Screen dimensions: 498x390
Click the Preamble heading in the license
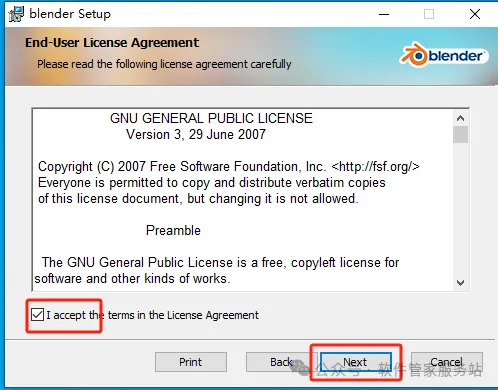(x=173, y=230)
